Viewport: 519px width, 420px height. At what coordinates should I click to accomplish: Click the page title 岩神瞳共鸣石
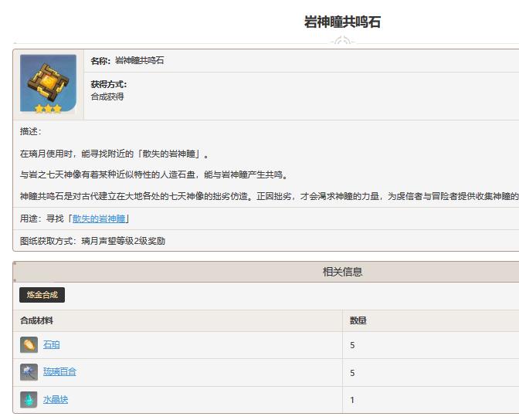point(342,22)
